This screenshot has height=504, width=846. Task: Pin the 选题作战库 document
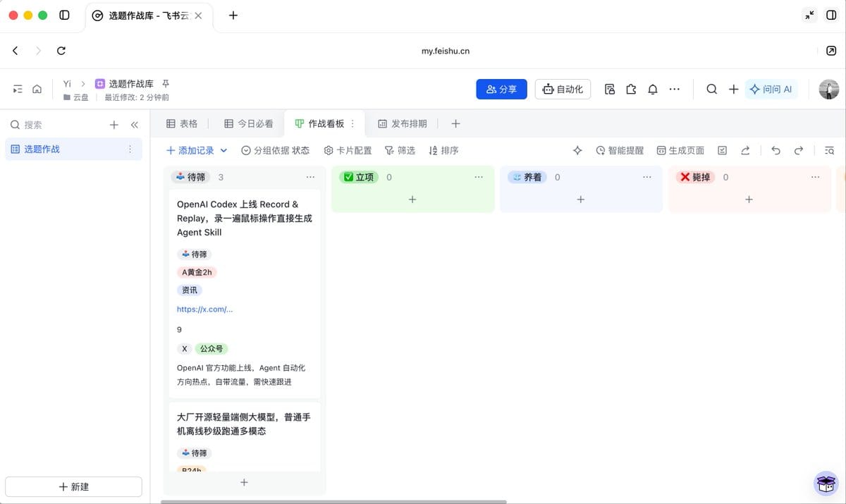click(x=166, y=83)
